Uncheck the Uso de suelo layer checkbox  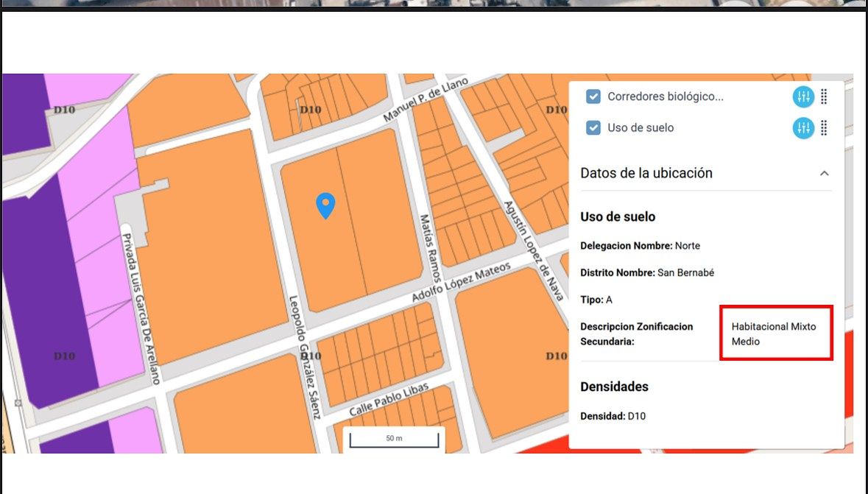point(593,128)
